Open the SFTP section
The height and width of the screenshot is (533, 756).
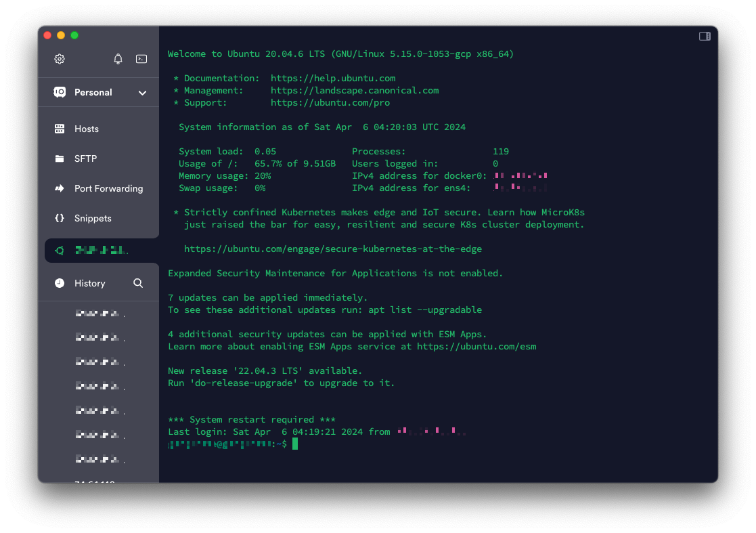pyautogui.click(x=98, y=158)
